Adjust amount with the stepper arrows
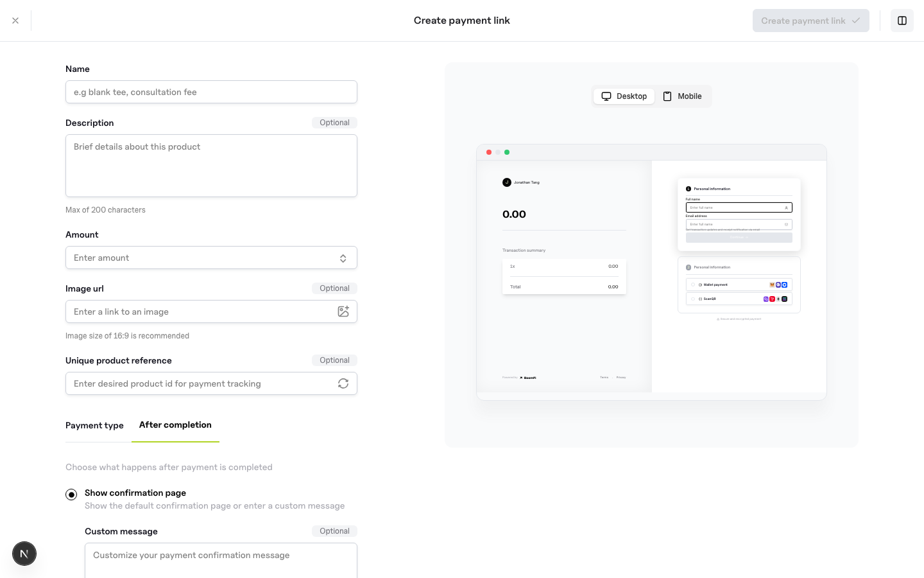Viewport: 924px width, 578px height. 343,258
